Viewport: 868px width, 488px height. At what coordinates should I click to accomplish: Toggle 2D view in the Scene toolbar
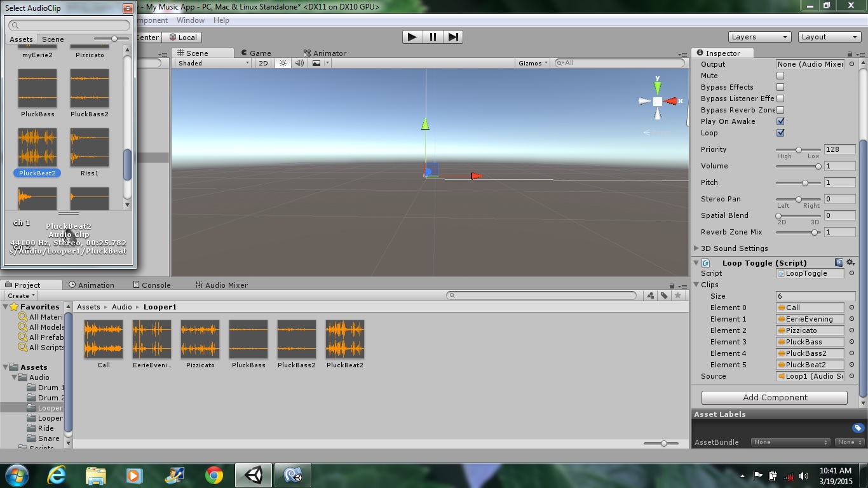263,63
